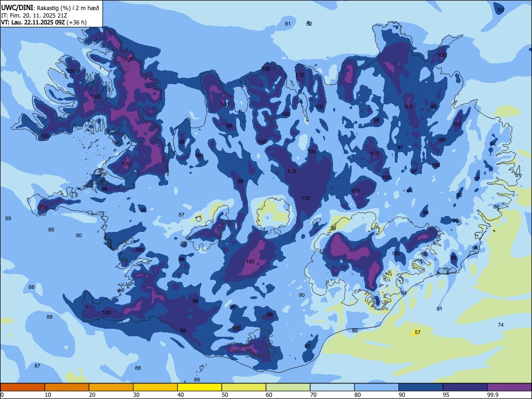Select the pale blue 70–80 legend swatch
This screenshot has height=399, width=532.
(332, 387)
